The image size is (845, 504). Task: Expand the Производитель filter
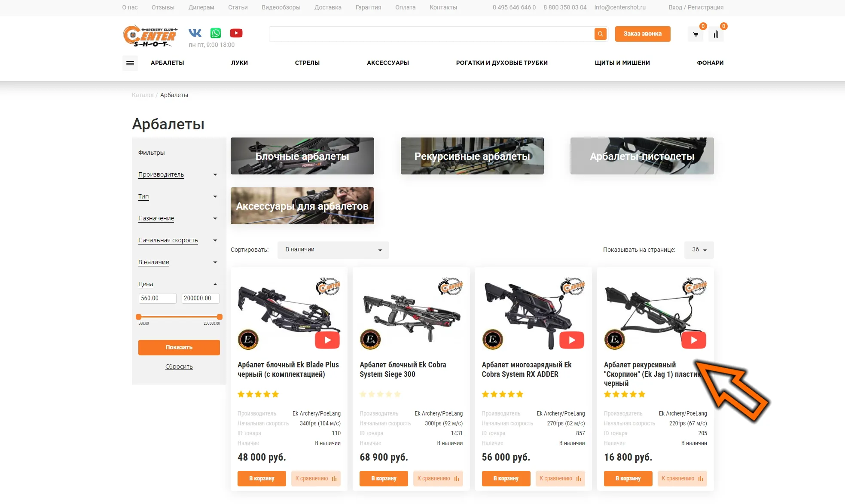click(178, 174)
